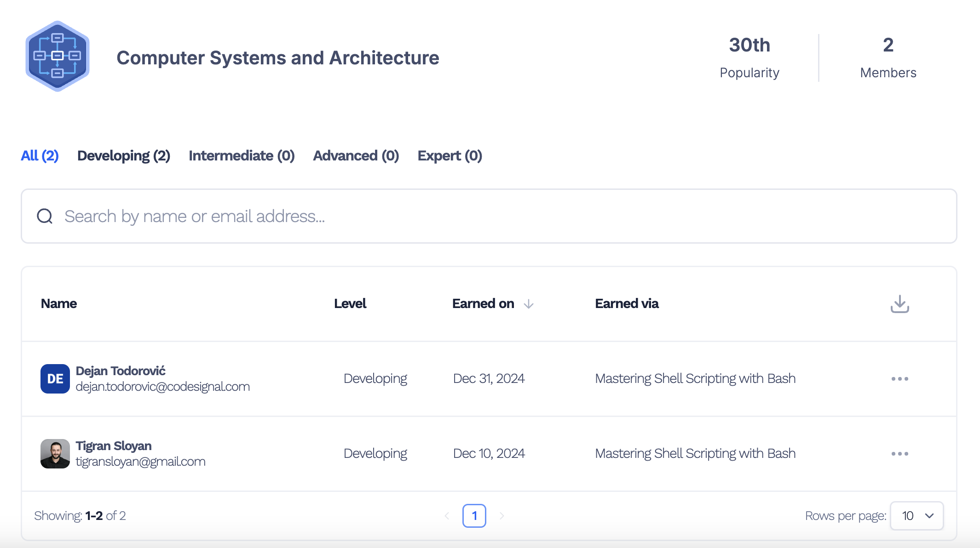Go to the next page arrow
Screen dimensions: 980x548
click(x=502, y=516)
